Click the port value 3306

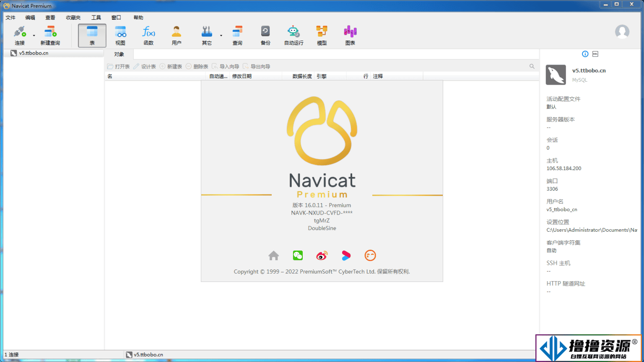point(552,189)
